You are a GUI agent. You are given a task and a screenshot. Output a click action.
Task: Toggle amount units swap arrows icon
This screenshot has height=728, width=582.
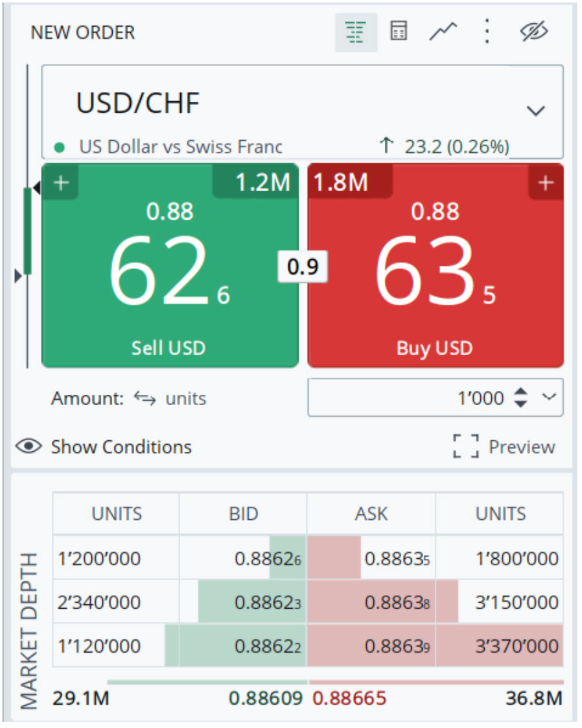[x=145, y=398]
